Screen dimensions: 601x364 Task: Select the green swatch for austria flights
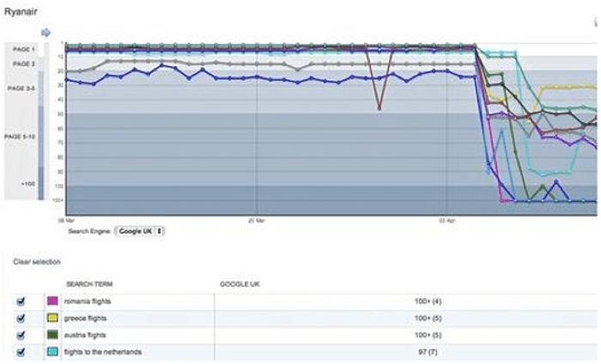(x=52, y=334)
